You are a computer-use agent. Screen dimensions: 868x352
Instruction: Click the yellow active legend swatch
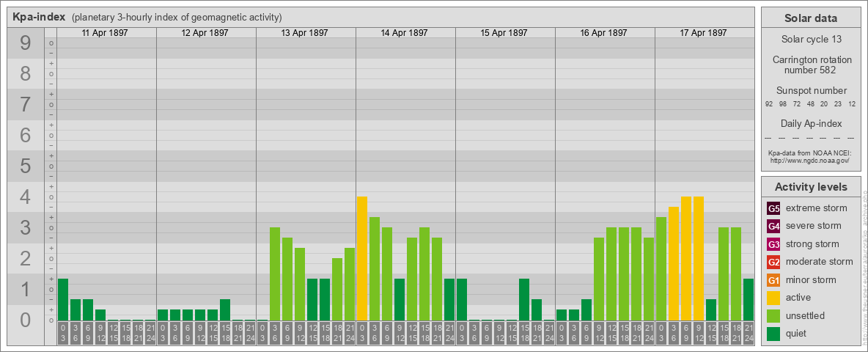click(773, 298)
